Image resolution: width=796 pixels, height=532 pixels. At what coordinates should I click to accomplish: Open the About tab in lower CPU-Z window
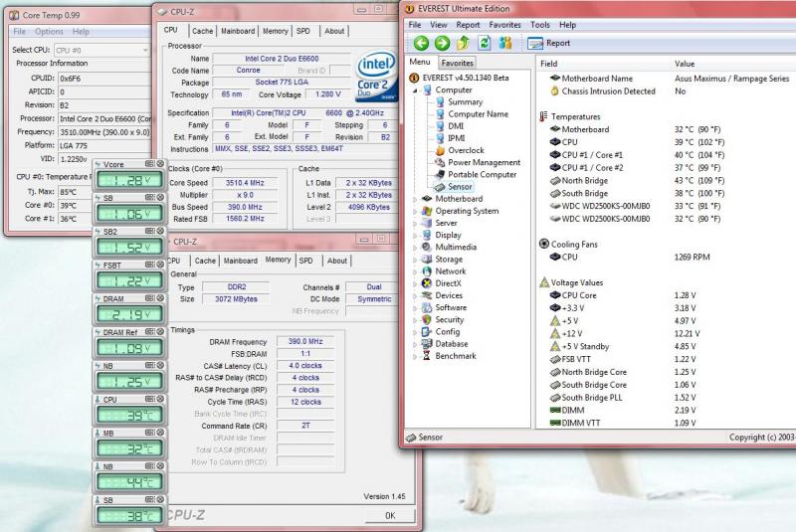coord(337,261)
